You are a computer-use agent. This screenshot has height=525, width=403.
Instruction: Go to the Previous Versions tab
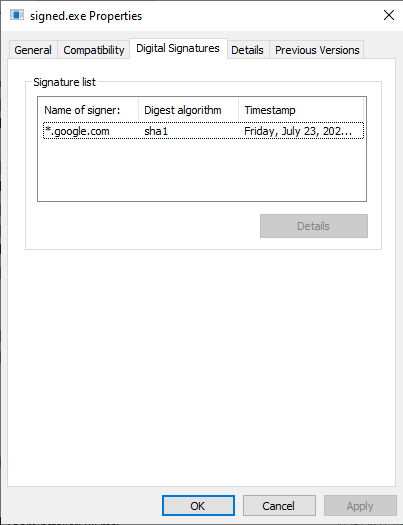(317, 50)
